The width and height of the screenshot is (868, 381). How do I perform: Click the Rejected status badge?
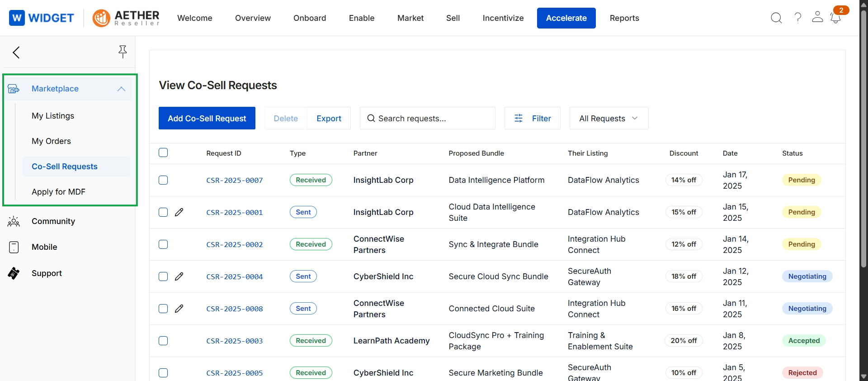(x=802, y=373)
